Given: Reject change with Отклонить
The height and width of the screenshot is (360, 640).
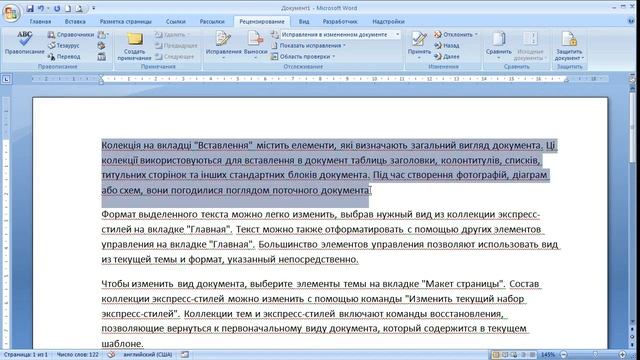Looking at the screenshot, I should (453, 35).
